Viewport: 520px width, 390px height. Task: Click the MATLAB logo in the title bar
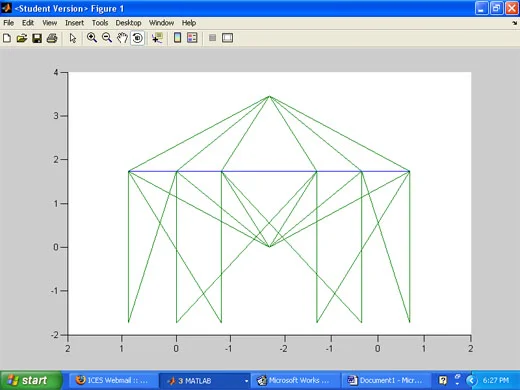tap(6, 8)
